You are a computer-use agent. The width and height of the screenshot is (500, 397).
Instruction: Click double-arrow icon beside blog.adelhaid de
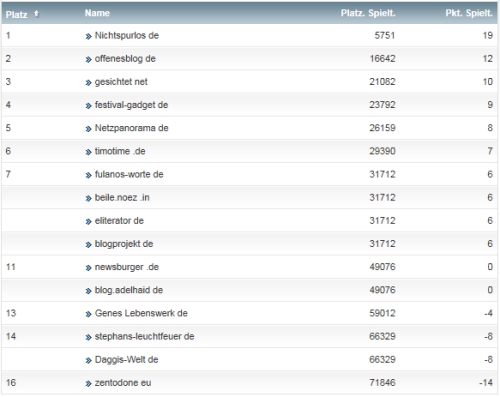(88, 291)
